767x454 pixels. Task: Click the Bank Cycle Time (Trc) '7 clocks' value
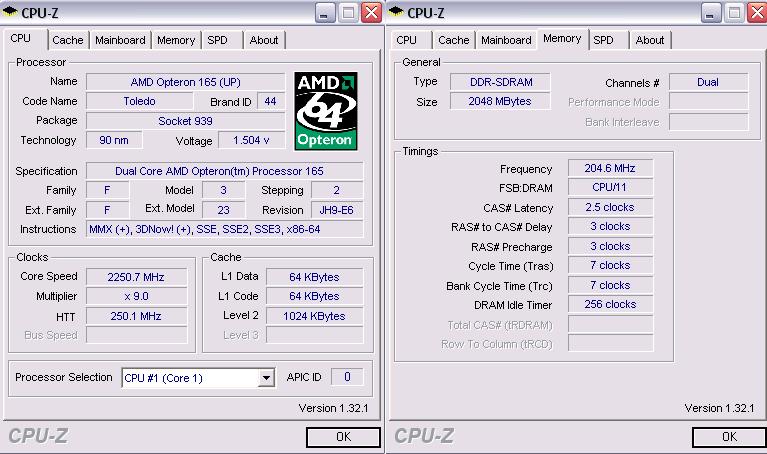610,285
